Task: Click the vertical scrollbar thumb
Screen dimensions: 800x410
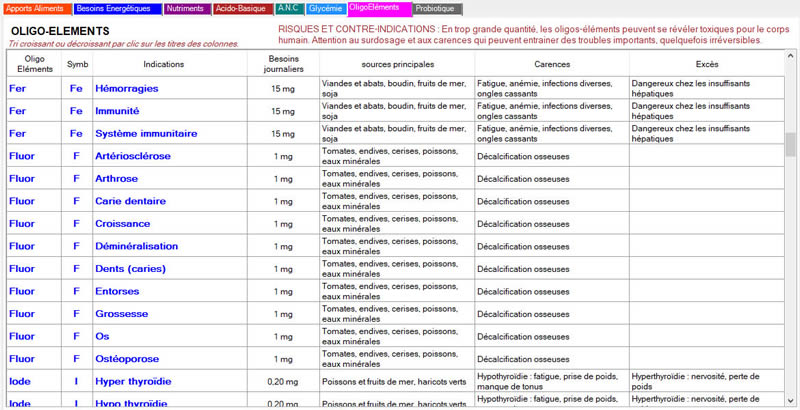Action: click(x=791, y=144)
